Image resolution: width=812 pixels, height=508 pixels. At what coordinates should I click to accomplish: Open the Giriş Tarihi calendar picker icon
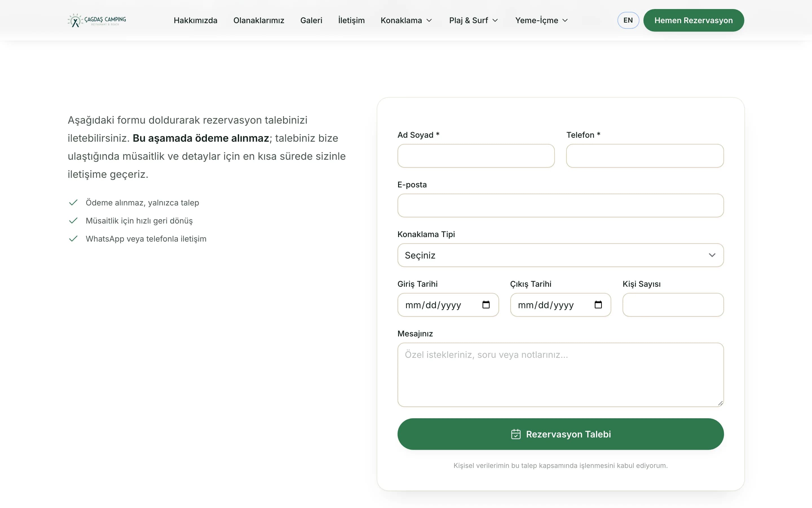click(x=486, y=305)
